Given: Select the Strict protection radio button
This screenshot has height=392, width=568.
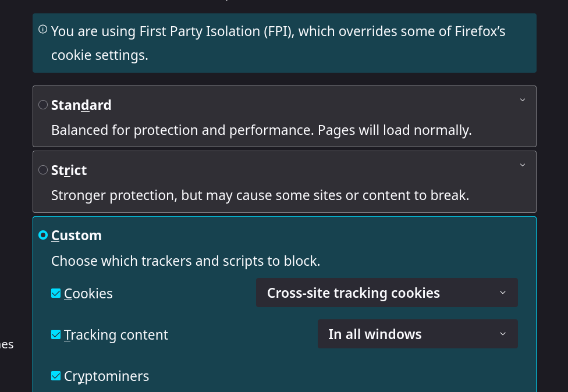Looking at the screenshot, I should [x=43, y=170].
